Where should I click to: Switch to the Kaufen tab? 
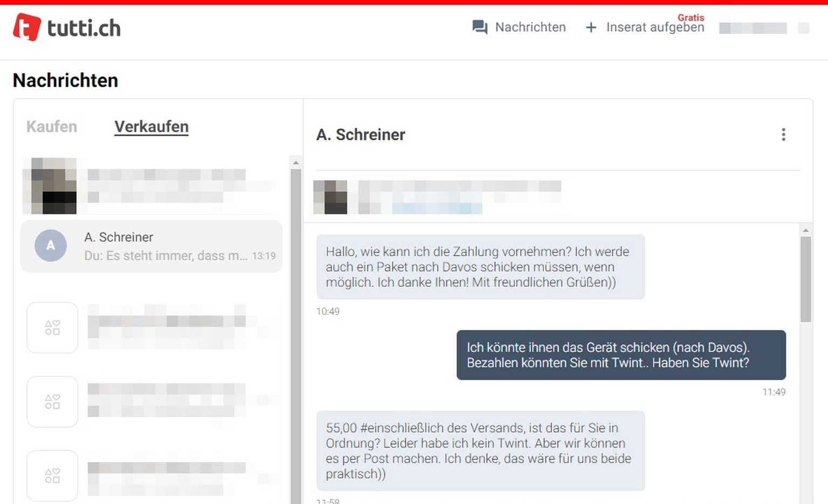point(52,127)
